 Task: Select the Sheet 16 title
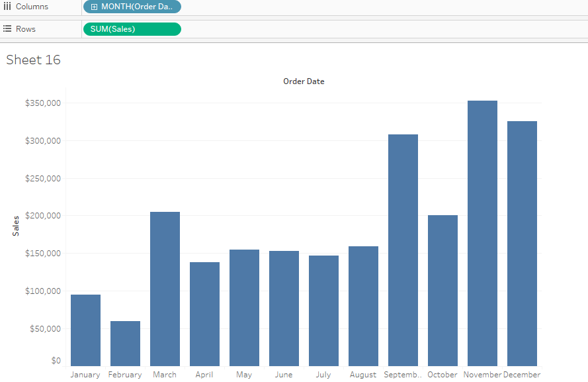(x=33, y=60)
